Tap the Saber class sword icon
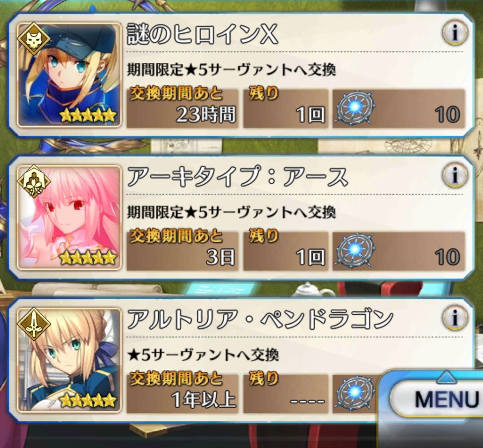Image resolution: width=483 pixels, height=448 pixels. (34, 324)
